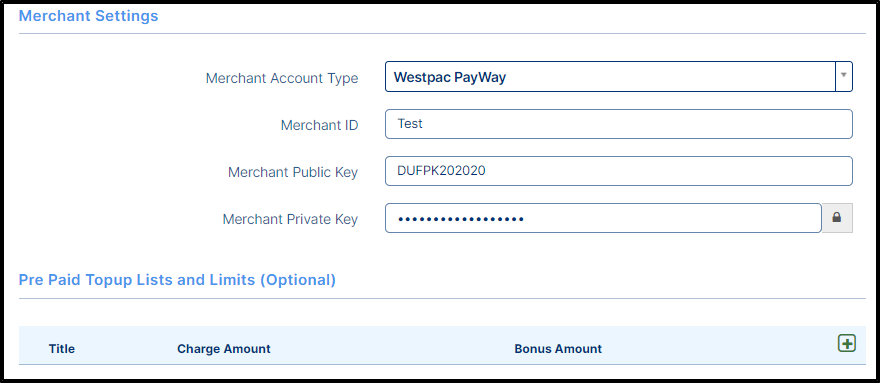Sort by the Charge Amount column header
The height and width of the screenshot is (383, 880).
224,349
